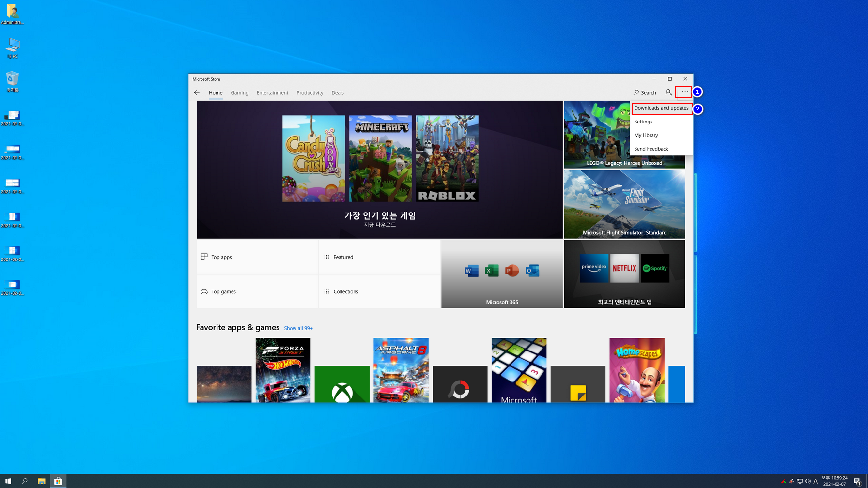Image resolution: width=868 pixels, height=488 pixels.
Task: Click the Word icon in Microsoft 365 tile
Action: point(471,271)
